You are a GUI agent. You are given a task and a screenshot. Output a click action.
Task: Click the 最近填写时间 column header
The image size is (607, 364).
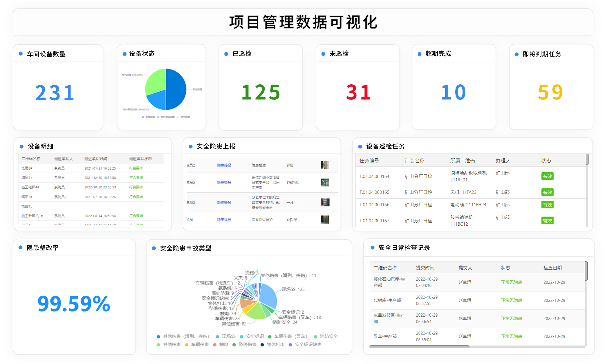point(96,159)
